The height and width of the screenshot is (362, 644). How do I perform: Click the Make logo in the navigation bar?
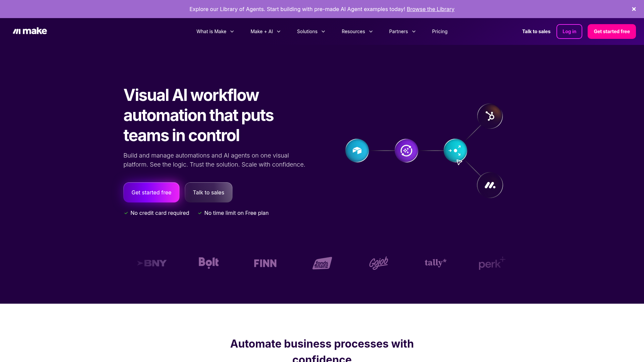(30, 31)
